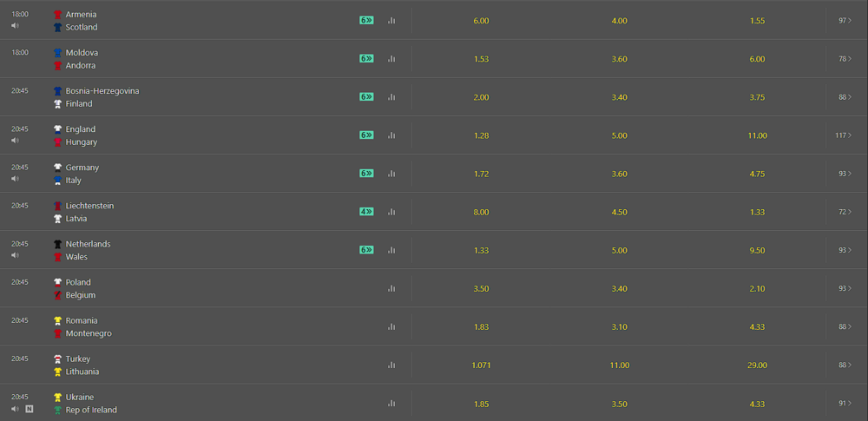Open stats icon for Romania vs Montenegro
868x421 pixels.
tap(391, 327)
